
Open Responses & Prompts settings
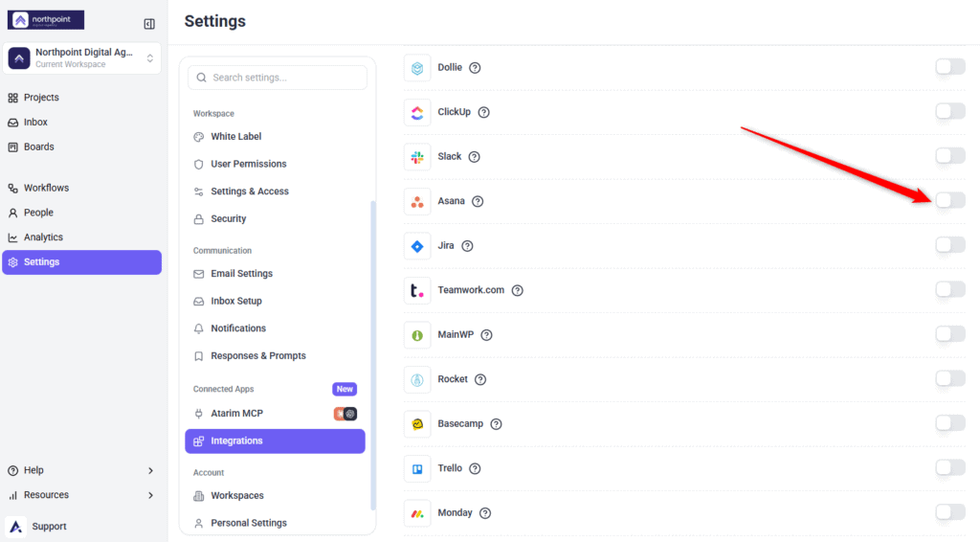click(x=275, y=355)
